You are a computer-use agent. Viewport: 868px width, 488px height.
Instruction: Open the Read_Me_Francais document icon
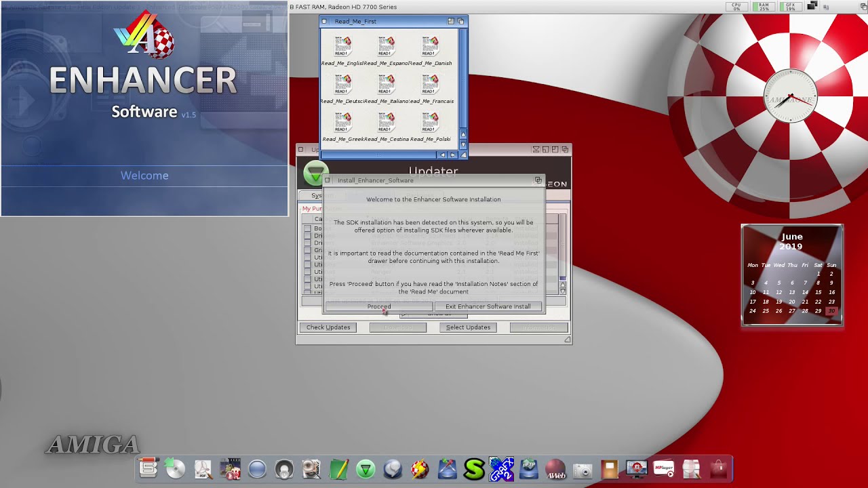point(430,85)
